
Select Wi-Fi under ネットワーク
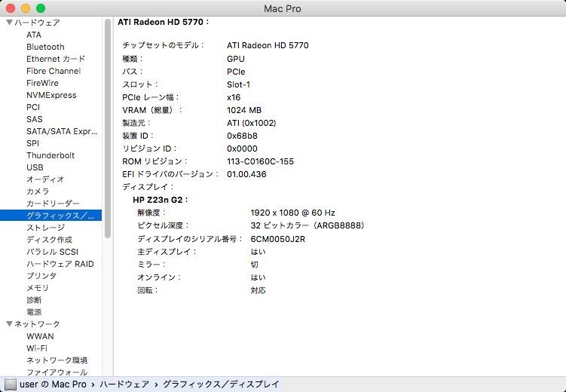[37, 348]
